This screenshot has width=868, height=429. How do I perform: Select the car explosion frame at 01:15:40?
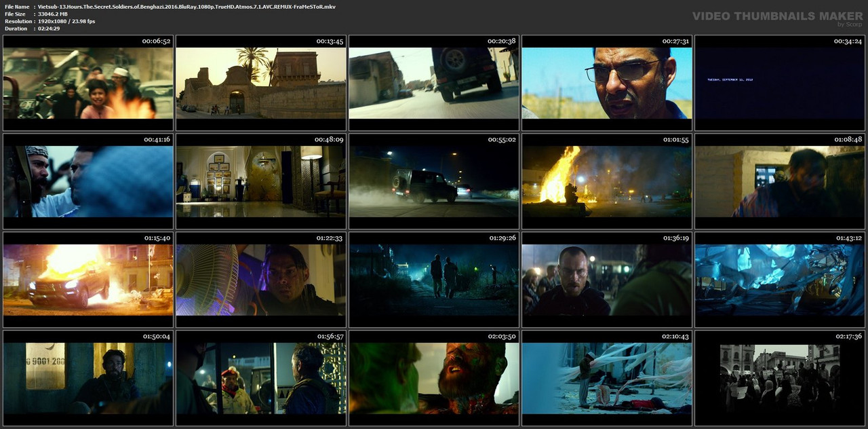point(88,280)
